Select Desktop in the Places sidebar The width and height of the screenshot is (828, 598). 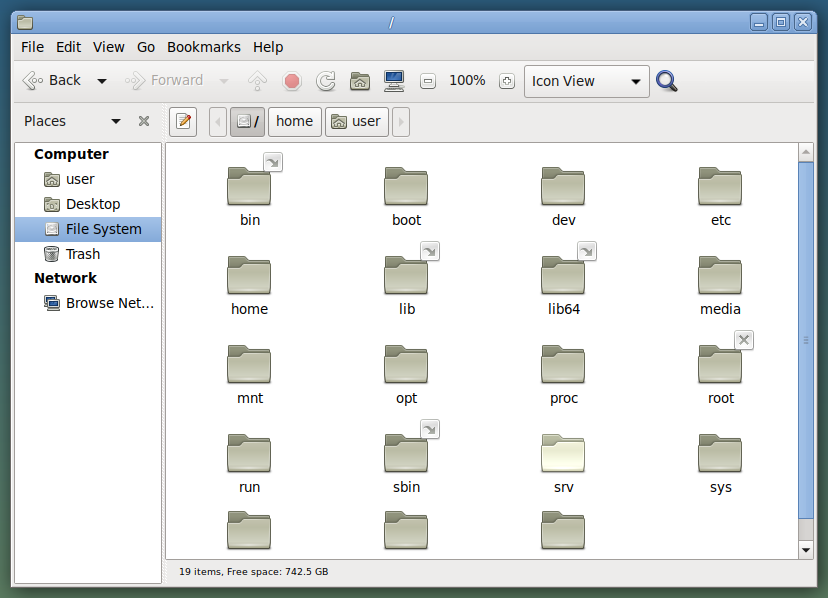coord(92,204)
